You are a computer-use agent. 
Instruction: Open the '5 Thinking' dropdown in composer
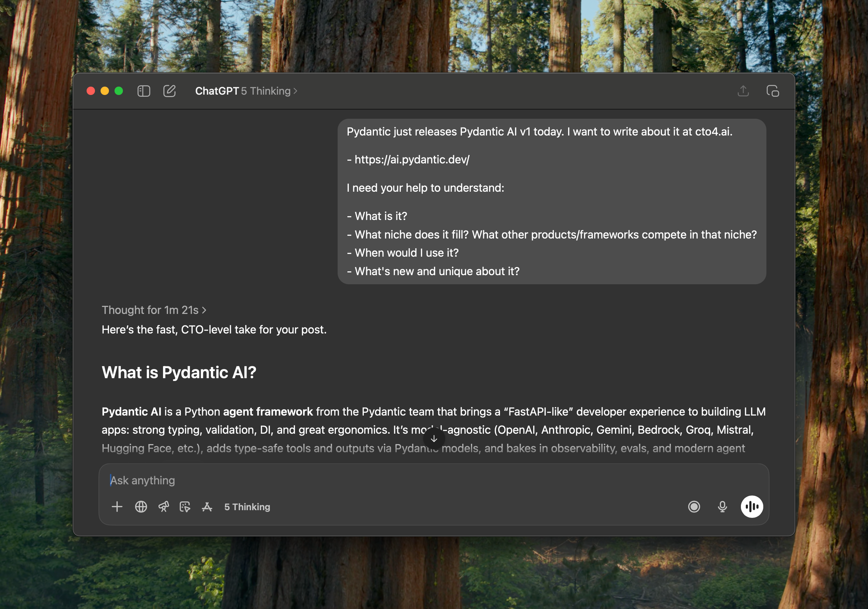(x=247, y=507)
